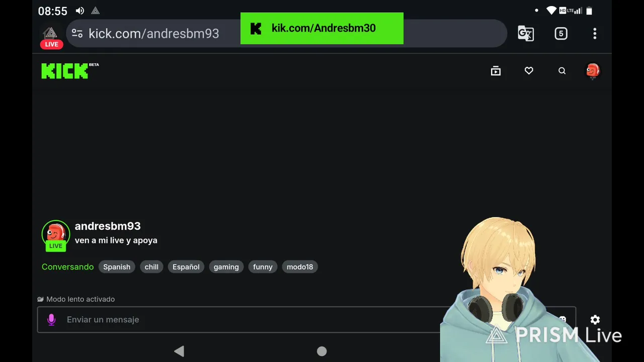
Task: Select the chill tag
Action: (x=151, y=267)
